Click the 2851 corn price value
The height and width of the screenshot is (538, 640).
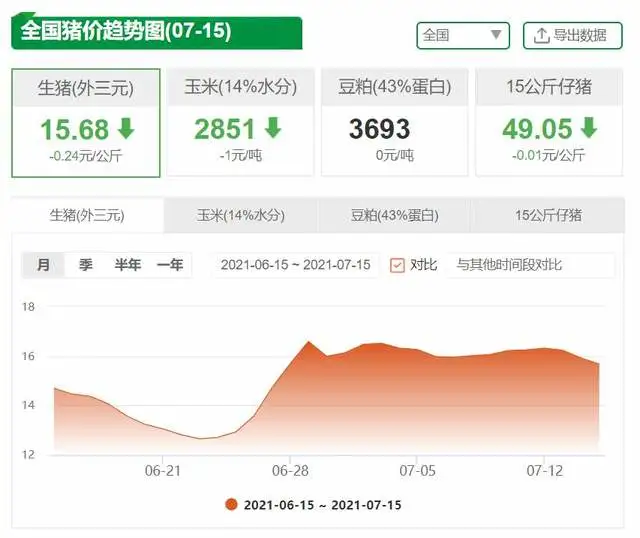coord(224,129)
